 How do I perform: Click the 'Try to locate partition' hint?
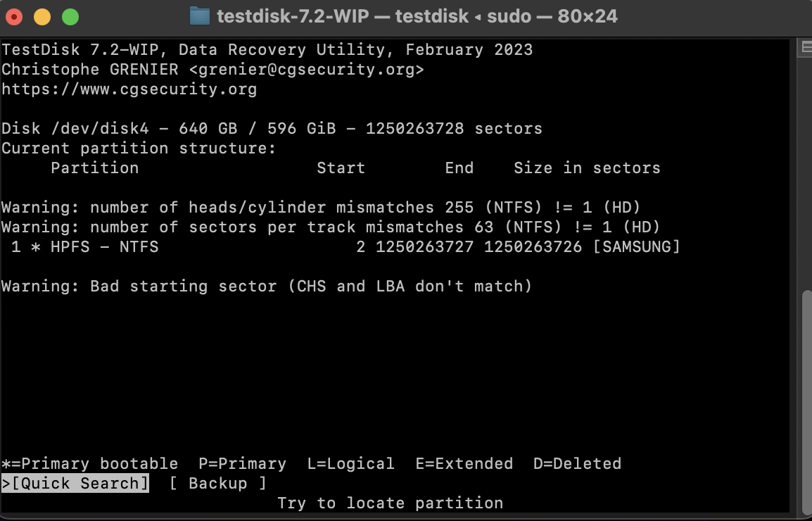click(391, 503)
